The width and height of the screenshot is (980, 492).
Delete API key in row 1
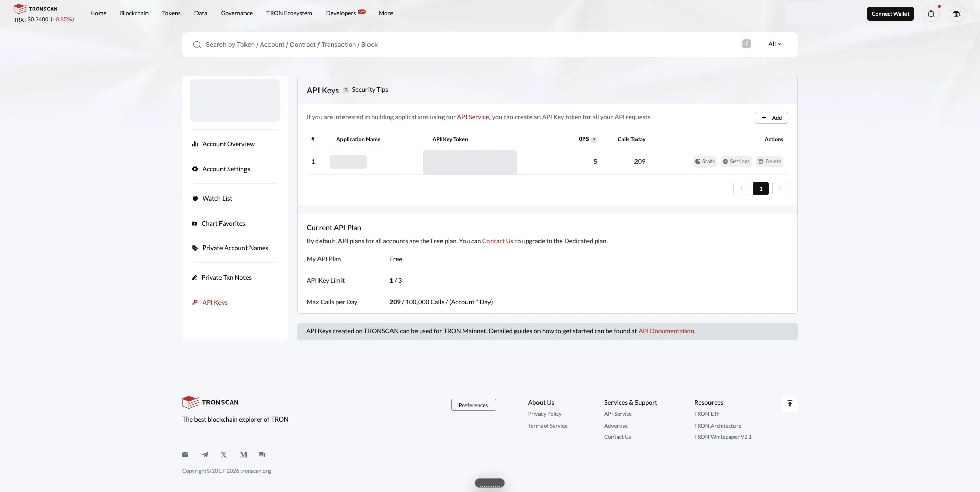(770, 162)
